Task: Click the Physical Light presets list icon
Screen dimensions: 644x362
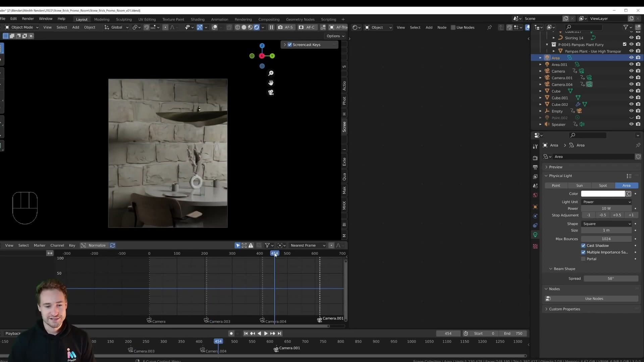Action: pyautogui.click(x=629, y=176)
